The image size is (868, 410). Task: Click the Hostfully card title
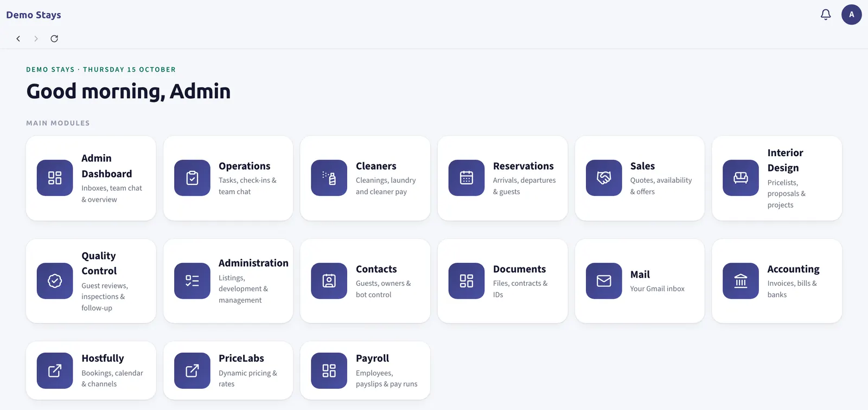tap(103, 358)
